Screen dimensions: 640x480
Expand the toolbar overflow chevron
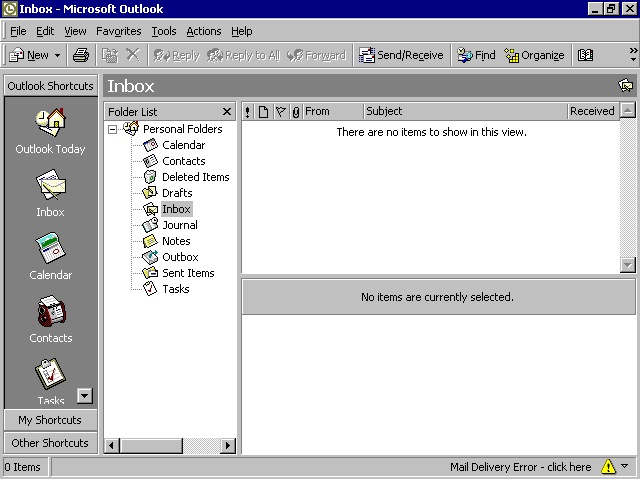(x=633, y=55)
